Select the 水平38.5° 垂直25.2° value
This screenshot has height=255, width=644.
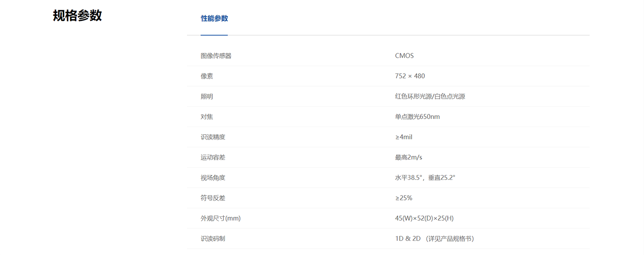(425, 178)
